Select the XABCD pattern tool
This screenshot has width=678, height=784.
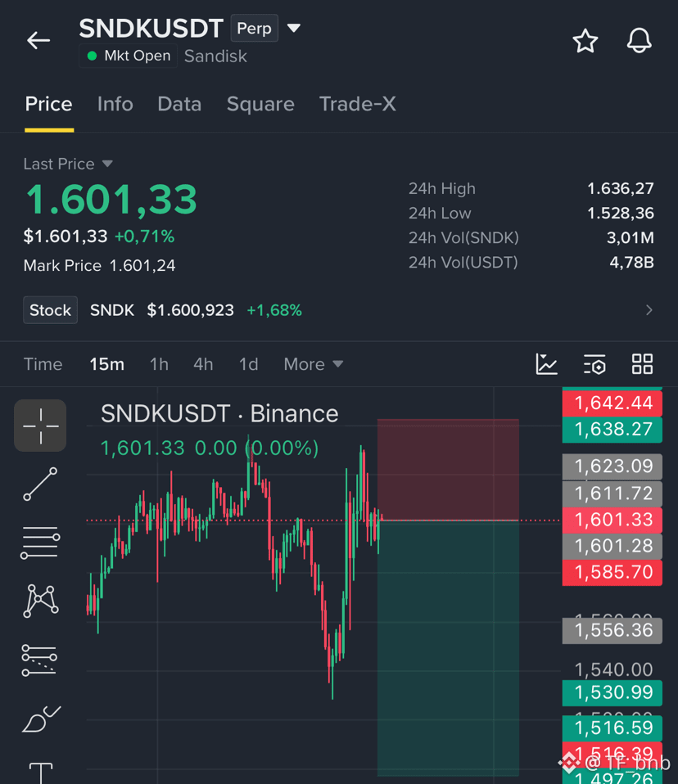(x=40, y=601)
